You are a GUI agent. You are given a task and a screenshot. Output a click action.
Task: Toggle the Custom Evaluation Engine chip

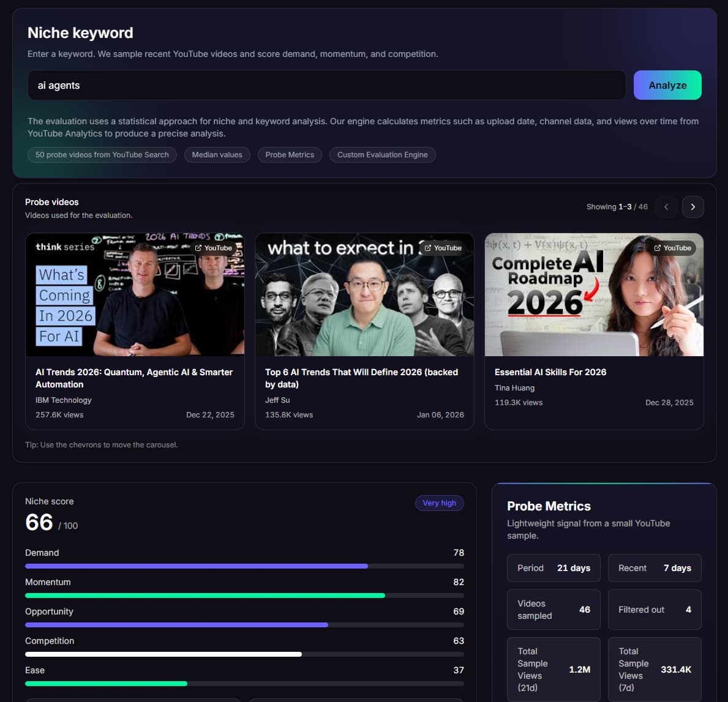pos(382,155)
